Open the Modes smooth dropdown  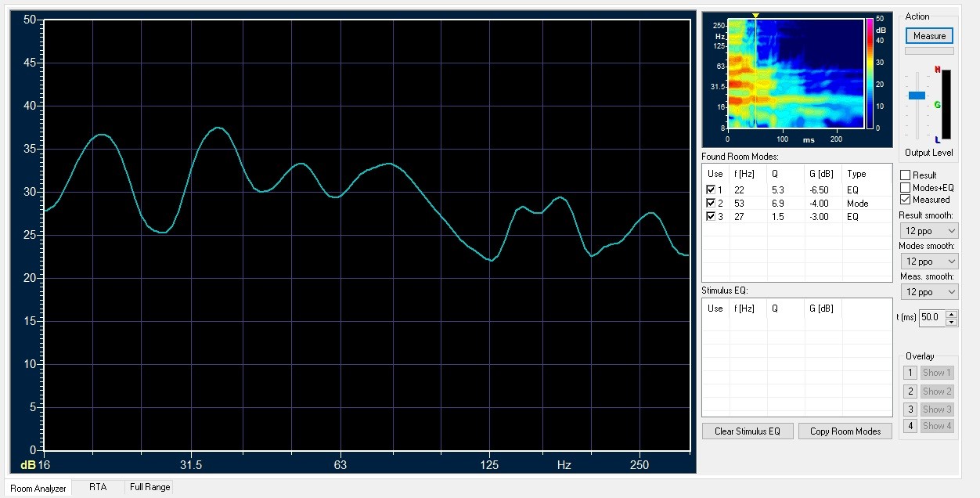point(928,262)
